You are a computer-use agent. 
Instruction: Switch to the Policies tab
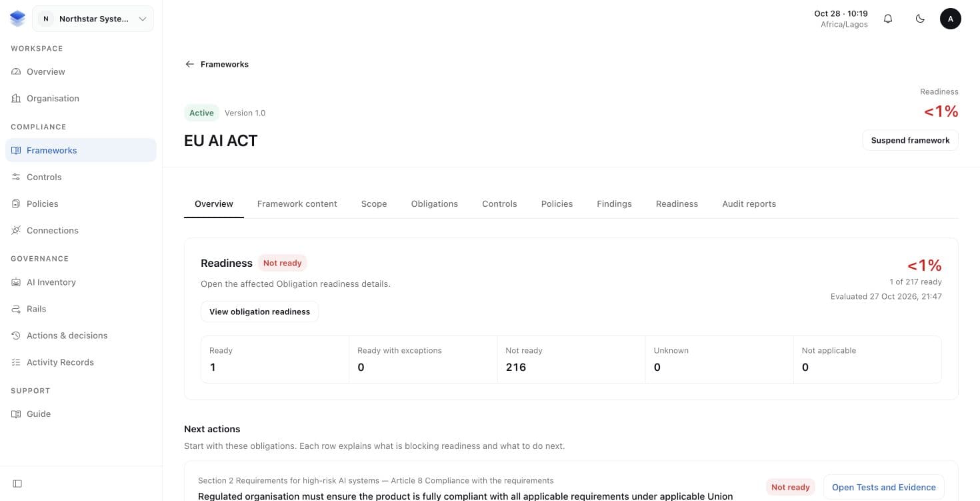(x=557, y=203)
